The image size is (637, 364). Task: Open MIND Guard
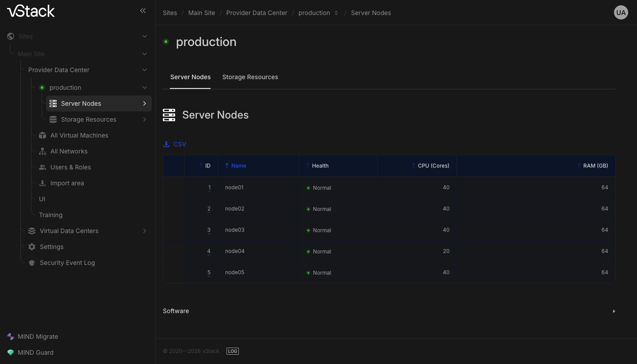coord(35,353)
